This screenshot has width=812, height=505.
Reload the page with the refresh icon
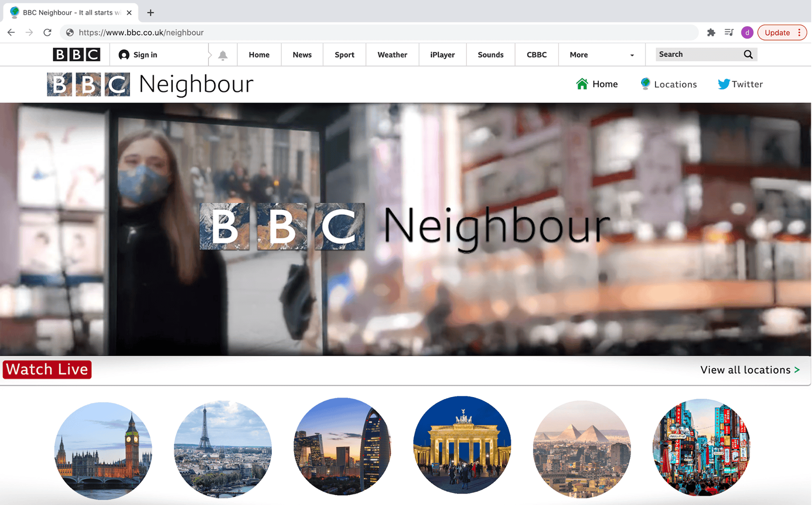point(47,33)
